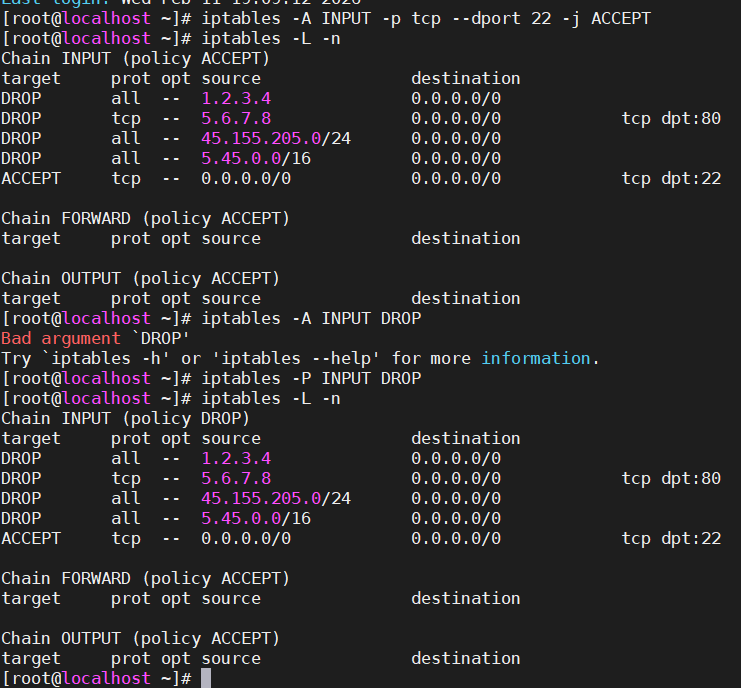Viewport: 741px width, 688px height.
Task: Click 'tcp dpt:22' in the last rules listing
Action: click(x=671, y=538)
